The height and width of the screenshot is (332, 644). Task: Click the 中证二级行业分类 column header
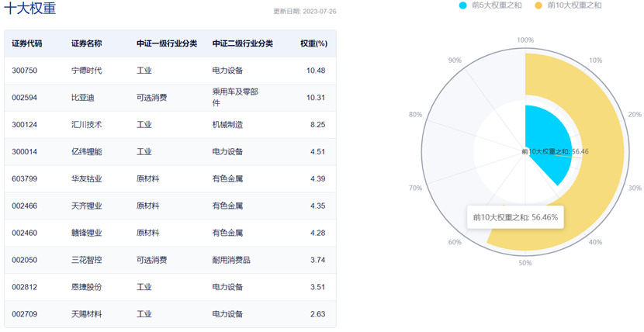click(243, 43)
